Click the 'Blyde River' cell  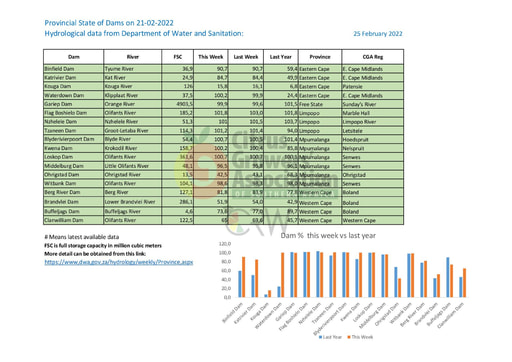point(133,139)
